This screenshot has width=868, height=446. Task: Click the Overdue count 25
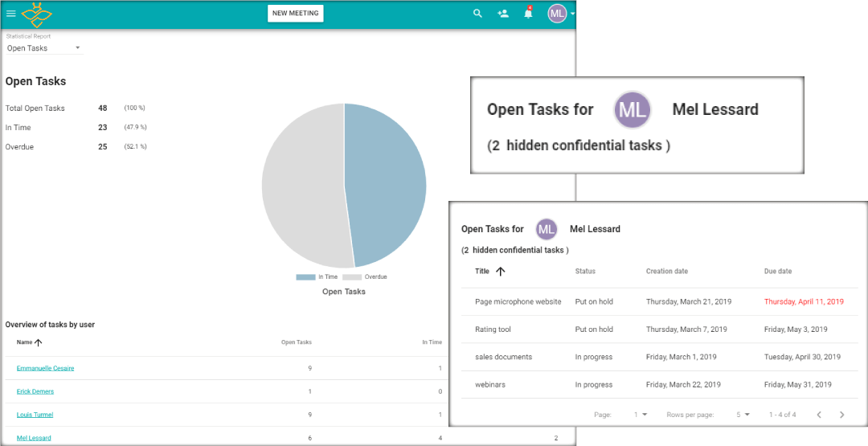(x=103, y=146)
